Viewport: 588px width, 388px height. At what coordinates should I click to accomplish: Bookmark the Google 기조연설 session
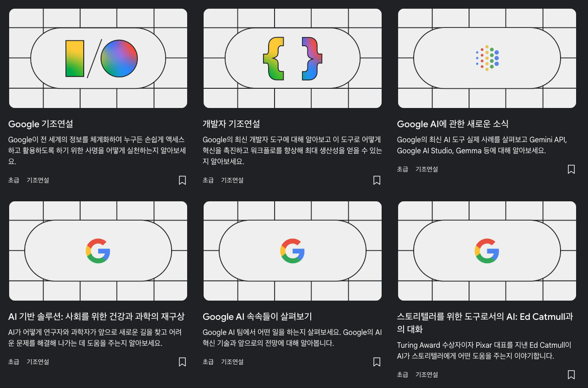point(182,180)
